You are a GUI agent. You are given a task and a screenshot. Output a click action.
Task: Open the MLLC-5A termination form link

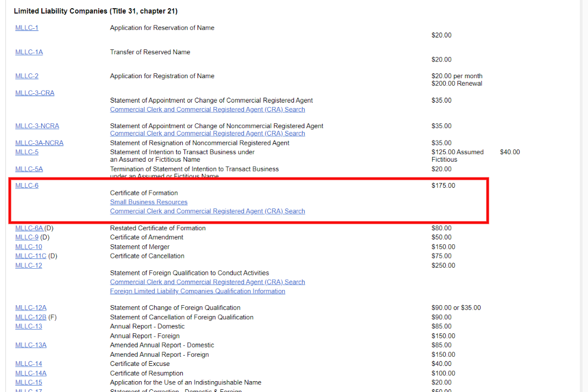(x=29, y=169)
